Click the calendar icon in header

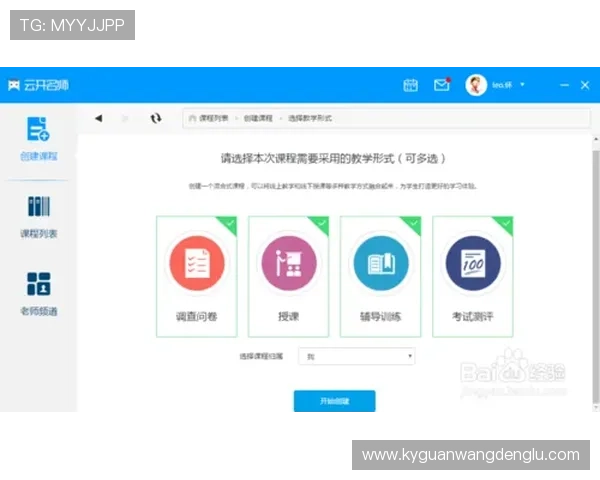[x=410, y=85]
